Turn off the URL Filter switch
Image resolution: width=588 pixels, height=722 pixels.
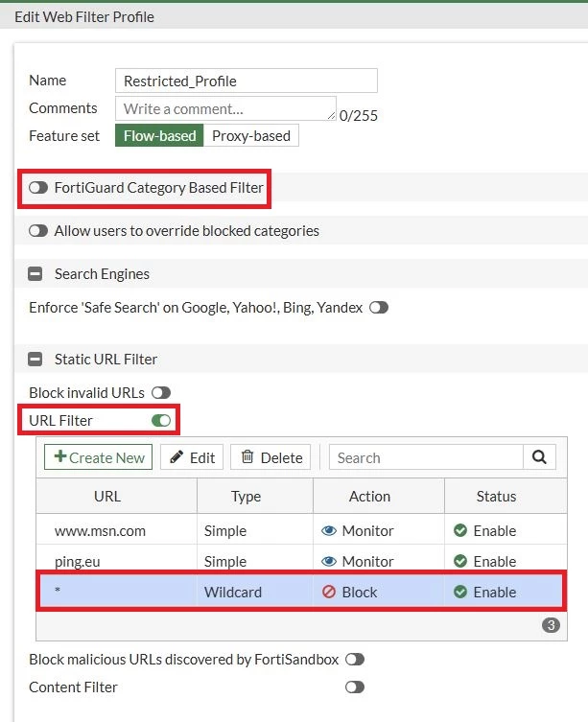pos(161,420)
